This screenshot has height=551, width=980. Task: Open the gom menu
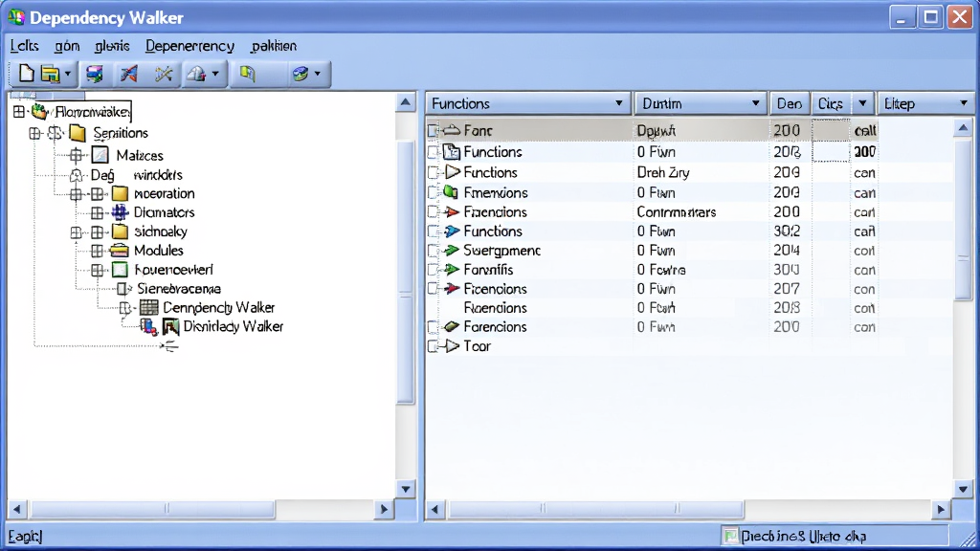click(67, 46)
